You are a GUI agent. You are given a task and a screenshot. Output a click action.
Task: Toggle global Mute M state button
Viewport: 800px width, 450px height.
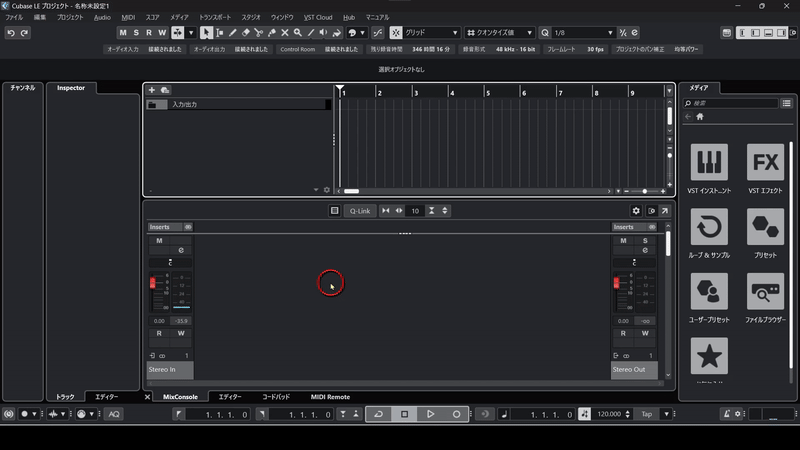[123, 33]
